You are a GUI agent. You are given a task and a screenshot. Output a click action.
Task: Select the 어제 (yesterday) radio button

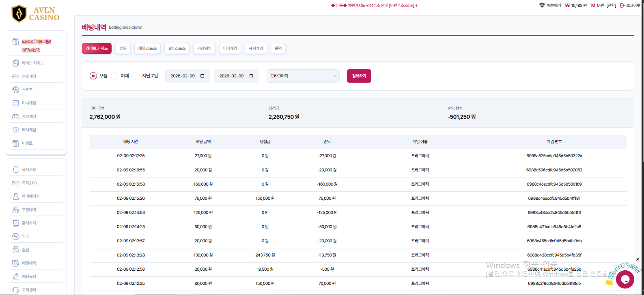point(114,76)
